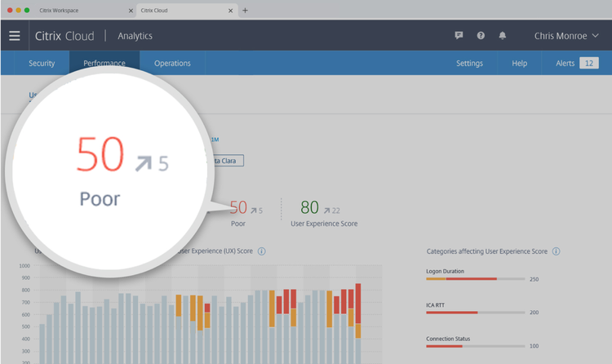Click the 100 value beside Connection Status

(534, 346)
